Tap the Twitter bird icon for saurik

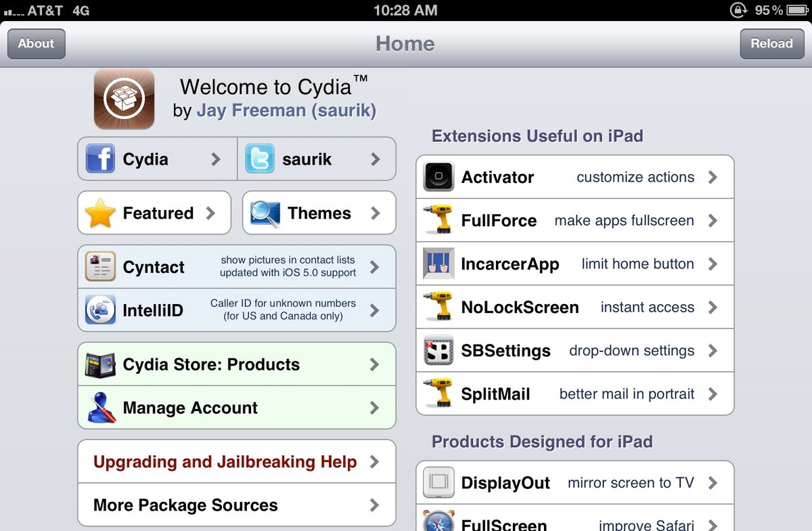click(x=260, y=159)
